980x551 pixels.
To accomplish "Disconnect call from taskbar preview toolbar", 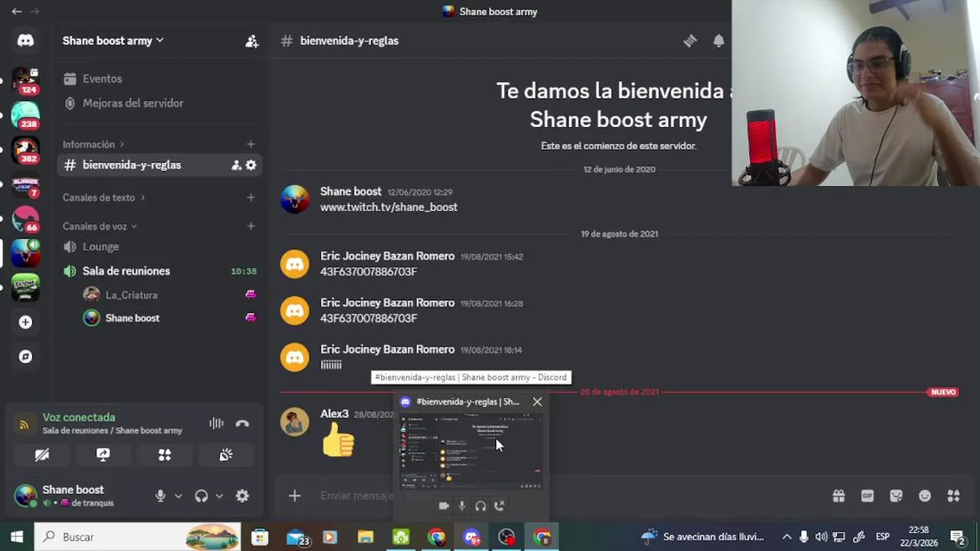I will tap(499, 506).
